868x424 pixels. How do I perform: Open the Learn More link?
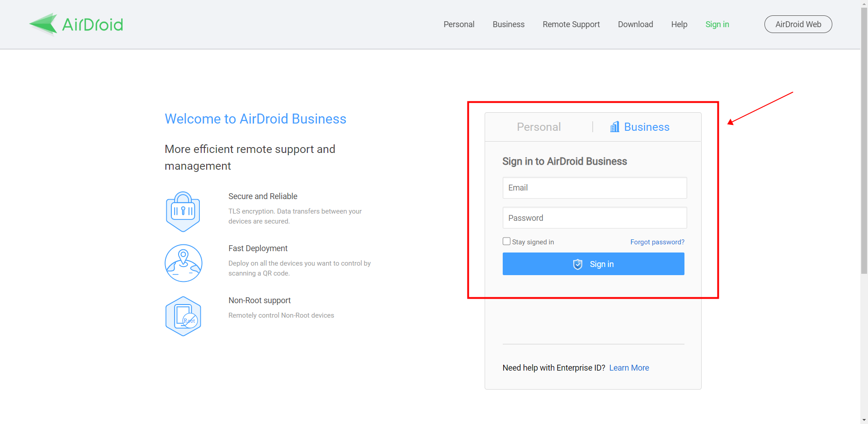click(x=629, y=368)
